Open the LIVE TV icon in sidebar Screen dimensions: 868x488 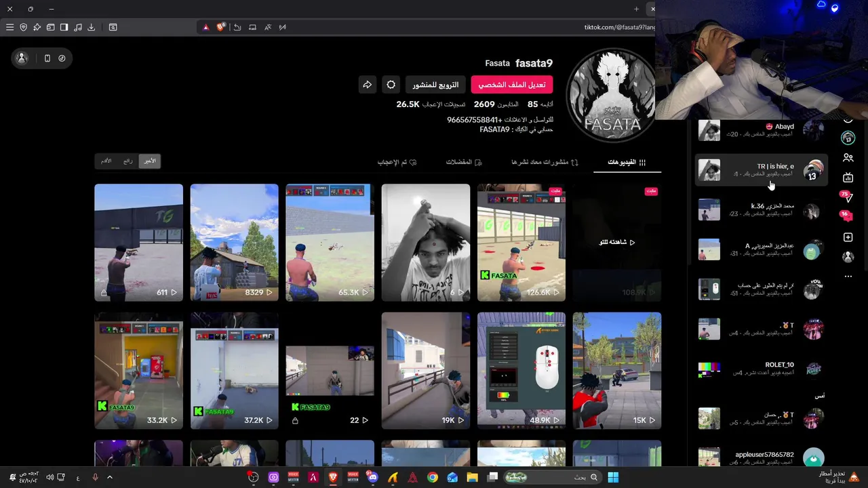click(x=848, y=178)
